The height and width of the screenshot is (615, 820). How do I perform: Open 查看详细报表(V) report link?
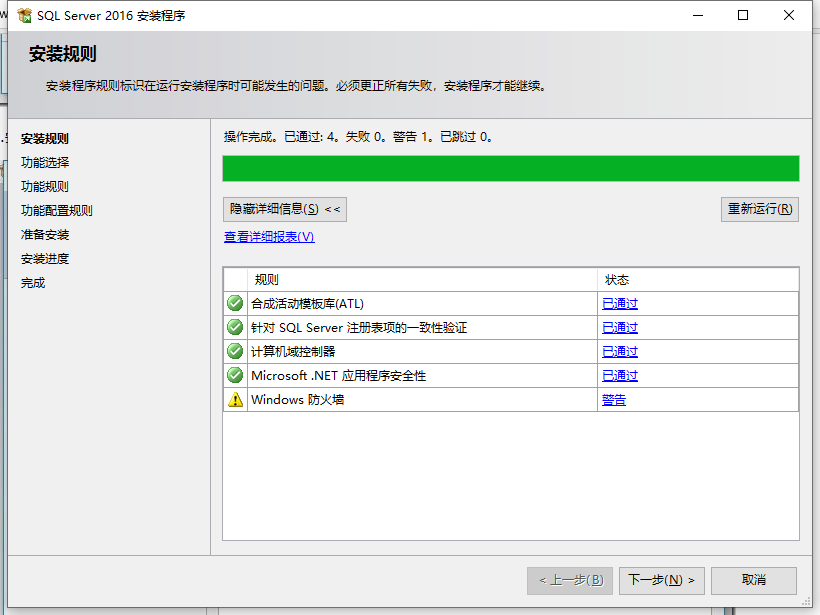(267, 236)
